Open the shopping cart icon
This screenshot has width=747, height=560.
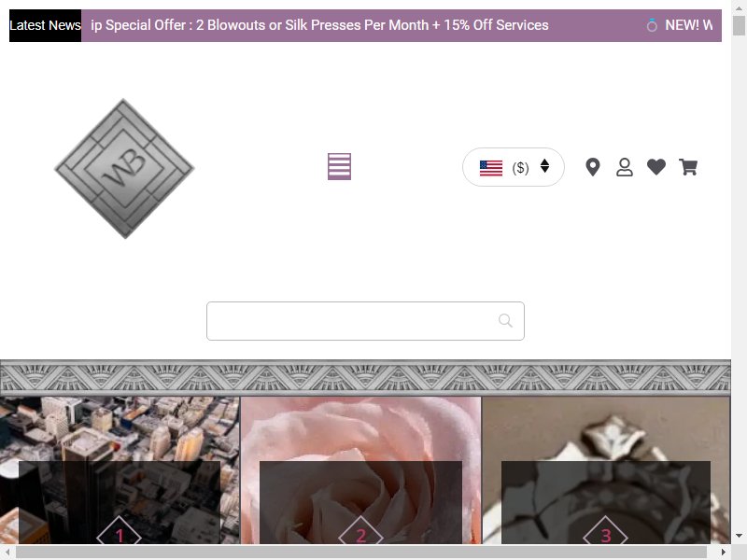[688, 167]
